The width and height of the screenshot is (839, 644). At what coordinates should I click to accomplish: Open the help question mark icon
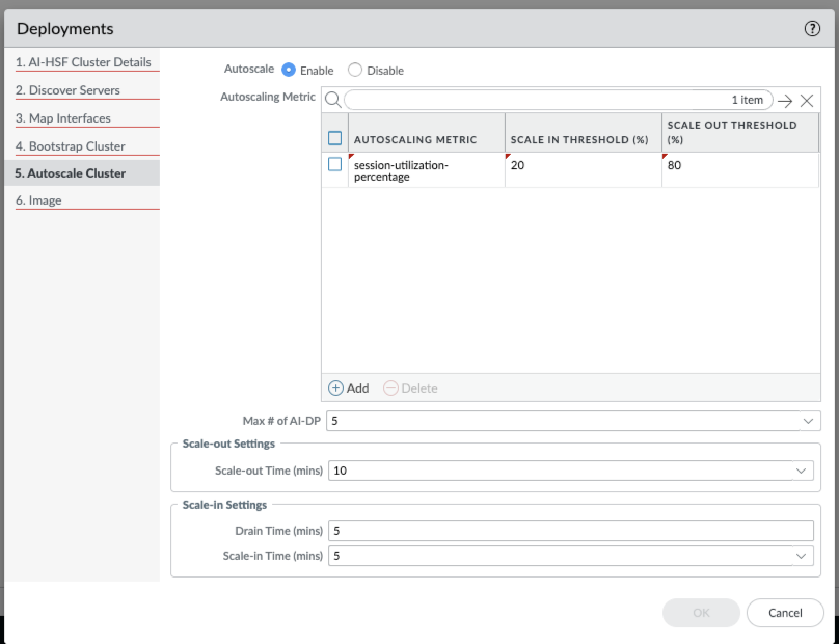pos(812,29)
